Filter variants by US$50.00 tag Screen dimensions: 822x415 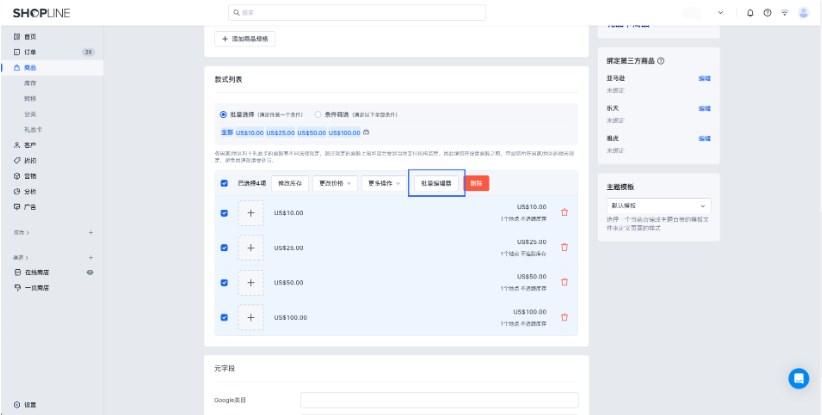311,133
